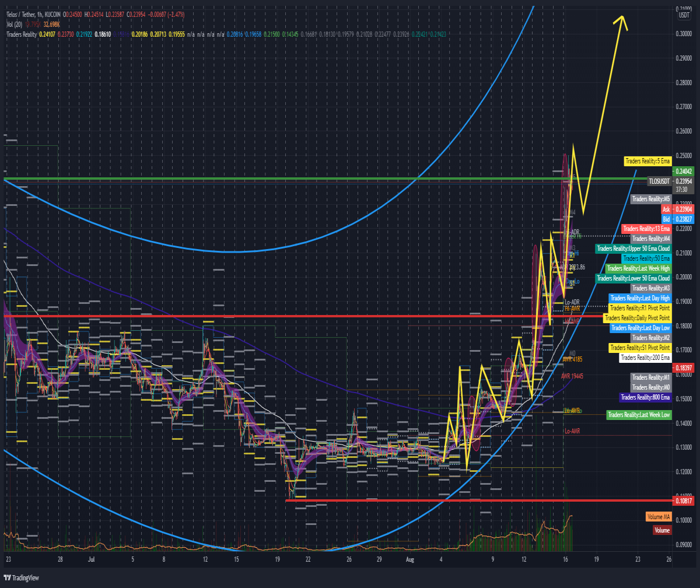Click the Traders Reality:5 Ema label
Screen dimensions: 700x588
coord(648,160)
